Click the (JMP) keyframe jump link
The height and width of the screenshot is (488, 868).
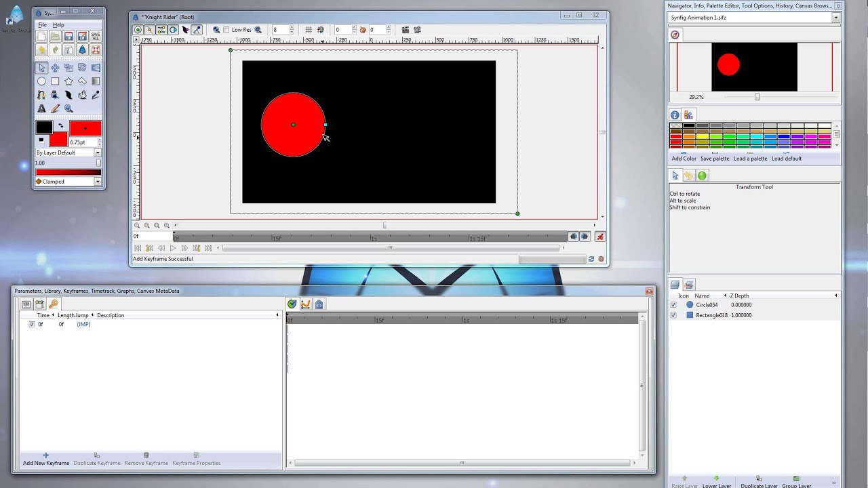(83, 325)
